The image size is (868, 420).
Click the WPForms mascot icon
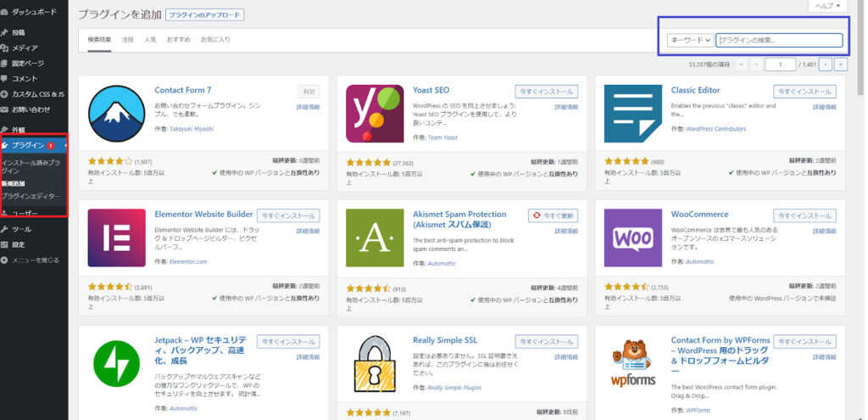click(632, 362)
